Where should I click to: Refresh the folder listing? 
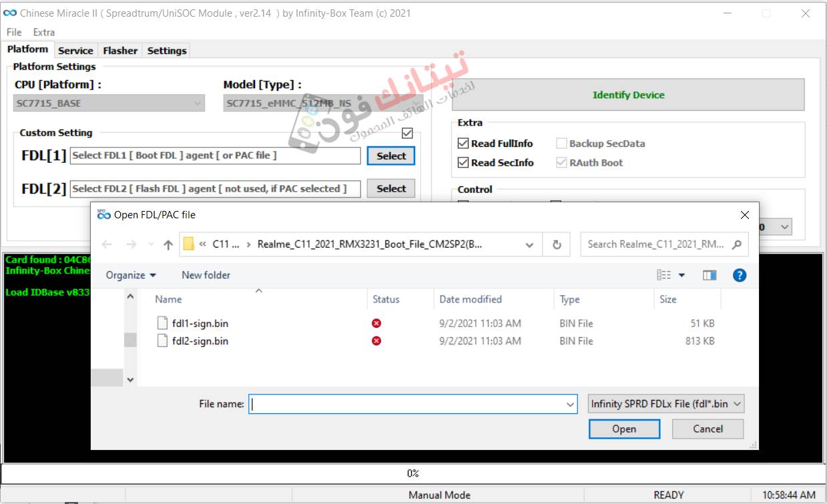coord(557,244)
